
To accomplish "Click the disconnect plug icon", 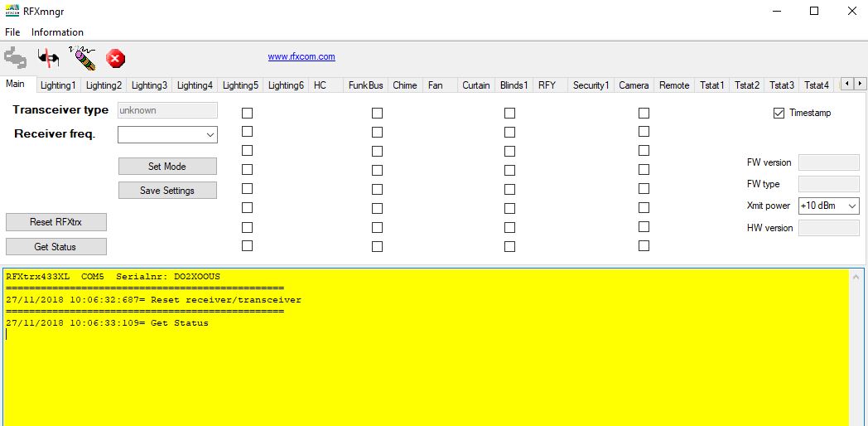I will [49, 58].
